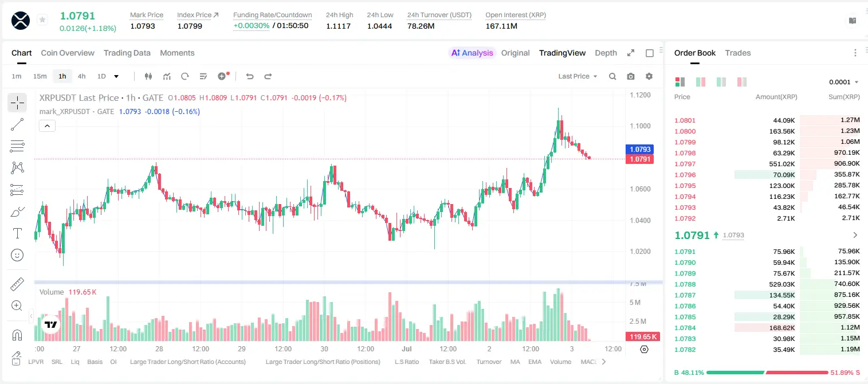868x384 pixels.
Task: Open the emoji sticker tool
Action: pos(17,255)
